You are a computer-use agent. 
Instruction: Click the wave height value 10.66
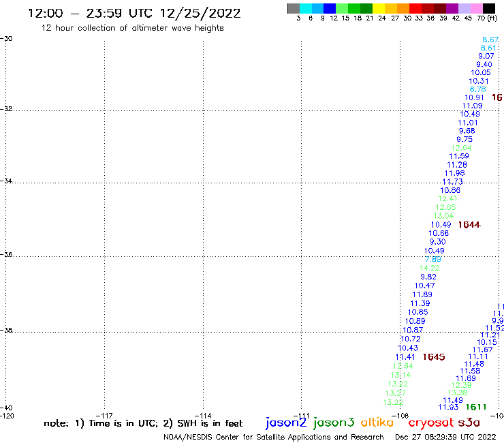[x=439, y=233]
